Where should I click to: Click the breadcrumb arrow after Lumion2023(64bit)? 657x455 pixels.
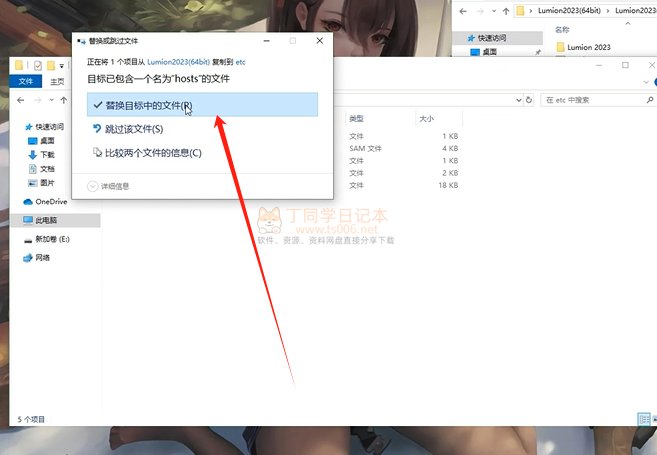pos(608,11)
